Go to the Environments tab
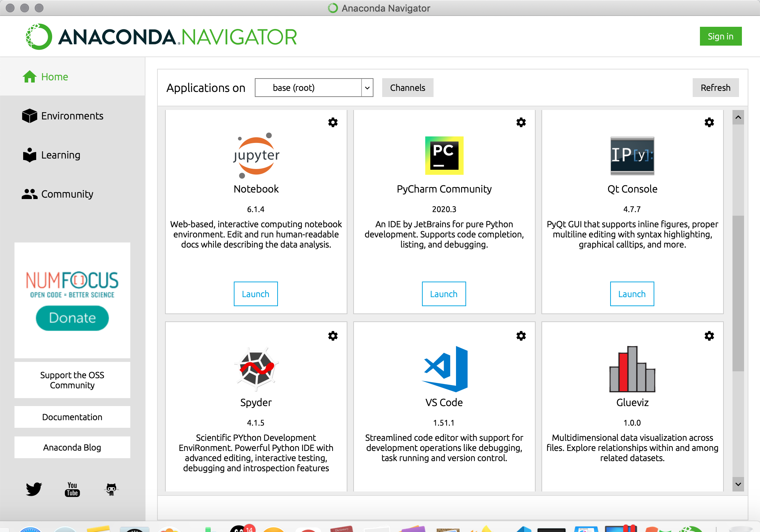This screenshot has height=532, width=760. [72, 116]
